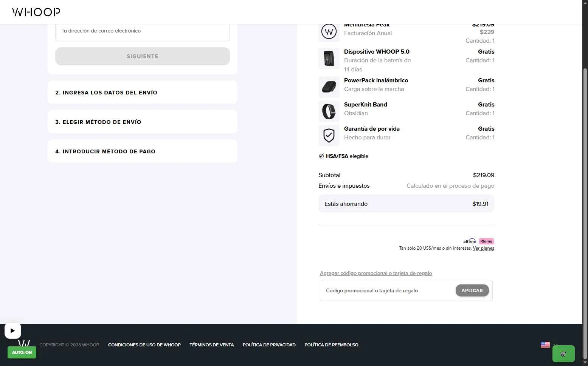Click the WHOOP logo in header

click(x=36, y=12)
